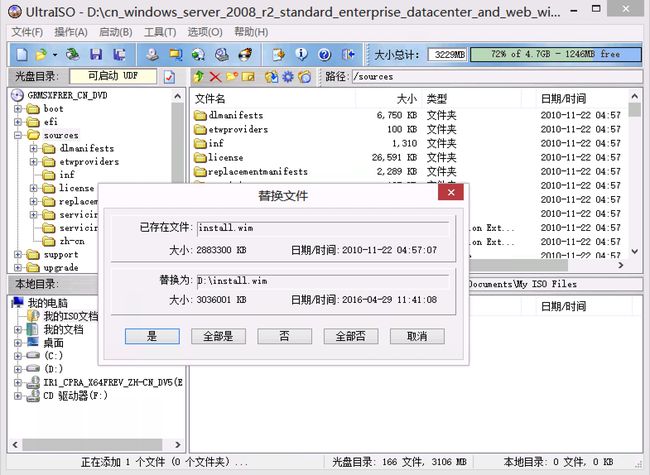Click the Compress ISO disc icon

point(198,54)
